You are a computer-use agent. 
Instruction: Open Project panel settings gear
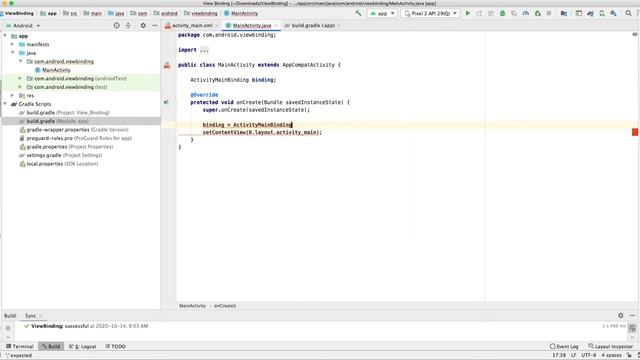click(x=143, y=25)
